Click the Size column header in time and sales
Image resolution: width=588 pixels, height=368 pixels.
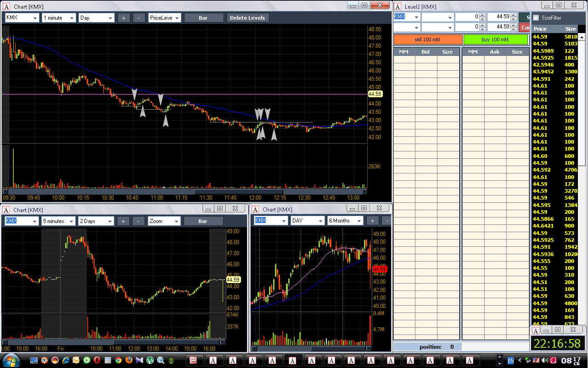(x=571, y=29)
